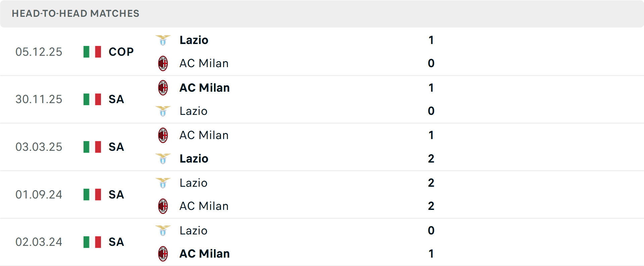Click the HEAD-TO-HEAD MATCHES header
644x266 pixels.
click(x=75, y=13)
